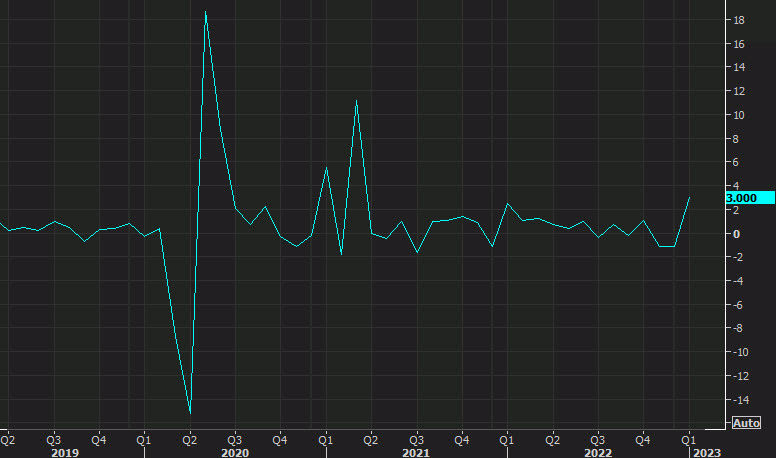The height and width of the screenshot is (458, 776).
Task: Click the final data point at chart's right end
Action: point(689,197)
